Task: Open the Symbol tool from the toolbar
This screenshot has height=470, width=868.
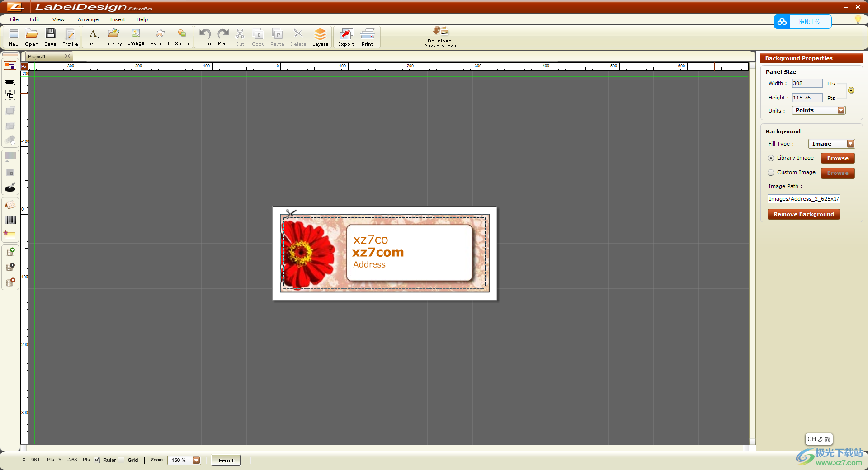Action: [x=160, y=36]
